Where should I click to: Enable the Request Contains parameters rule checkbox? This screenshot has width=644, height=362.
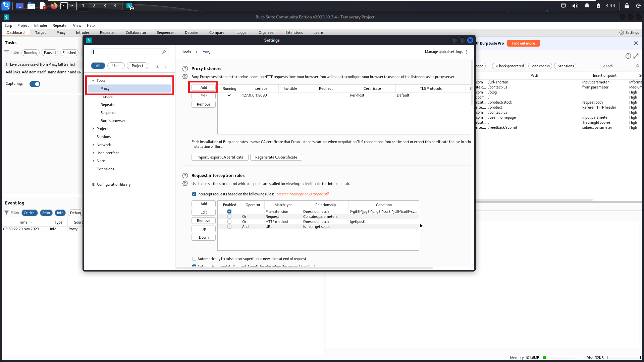pyautogui.click(x=229, y=217)
